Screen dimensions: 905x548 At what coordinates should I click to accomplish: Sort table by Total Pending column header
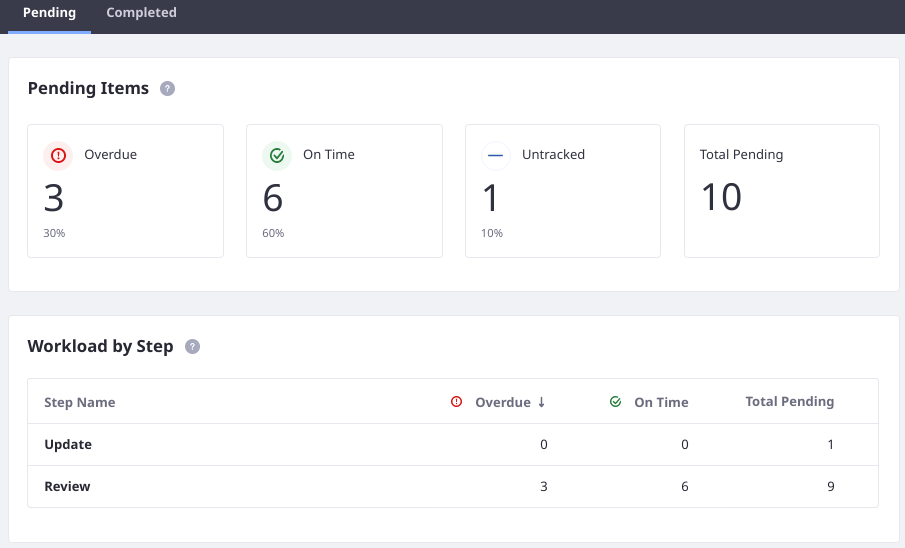coord(790,401)
